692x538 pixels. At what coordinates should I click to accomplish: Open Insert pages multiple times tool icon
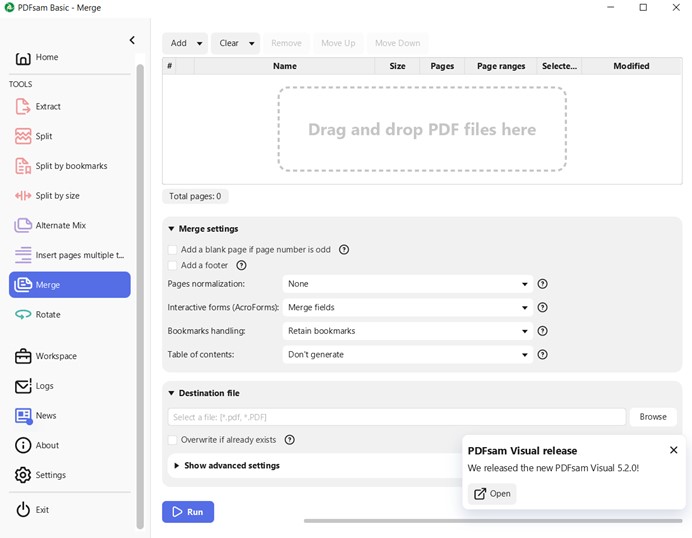[x=23, y=255]
